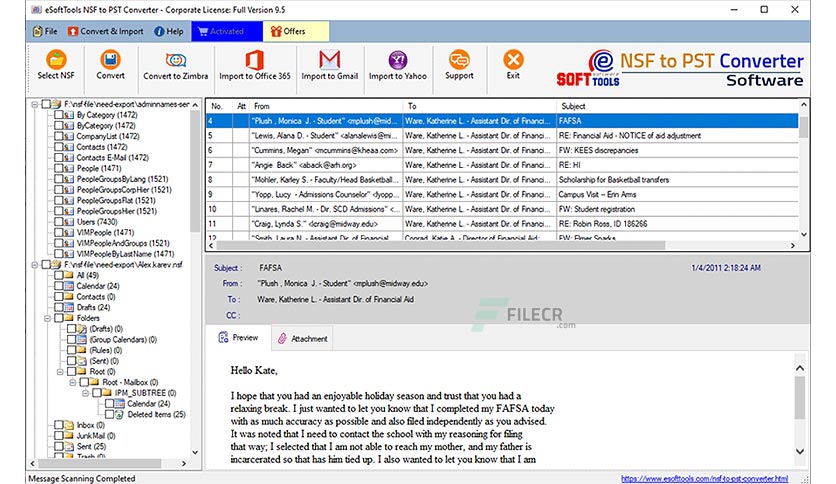This screenshot has height=484, width=836.
Task: Click Import to Yahoo icon
Action: [398, 60]
